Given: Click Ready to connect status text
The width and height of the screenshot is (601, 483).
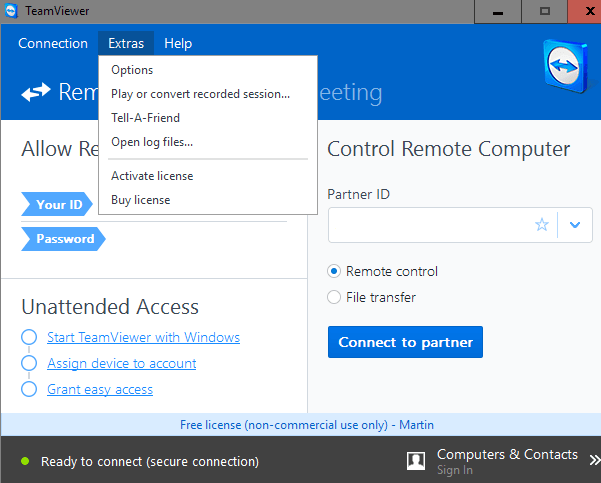Looking at the screenshot, I should (x=150, y=462).
